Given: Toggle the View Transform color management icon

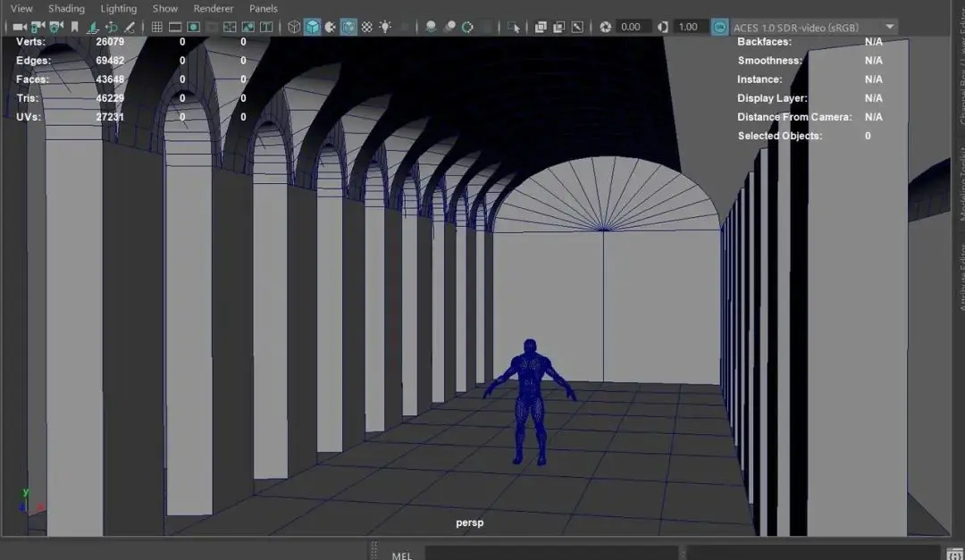Looking at the screenshot, I should [719, 27].
